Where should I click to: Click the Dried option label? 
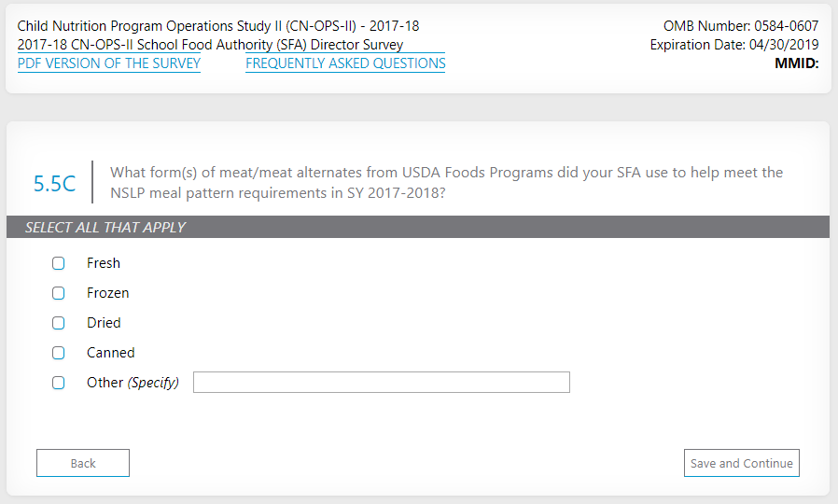pos(104,323)
